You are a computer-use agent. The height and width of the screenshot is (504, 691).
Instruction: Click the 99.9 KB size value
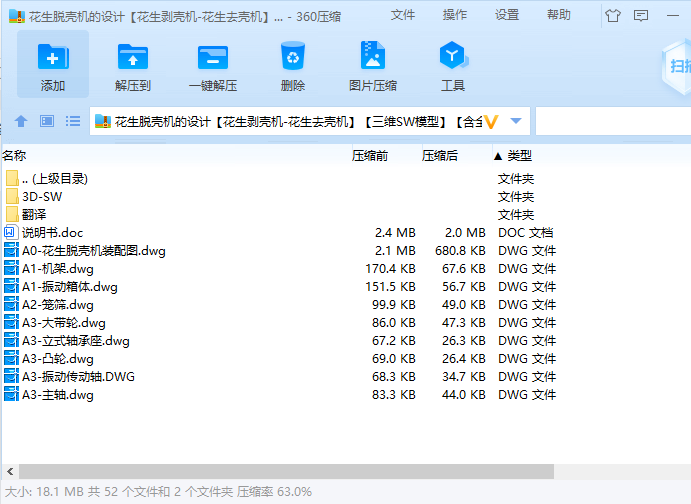[394, 305]
